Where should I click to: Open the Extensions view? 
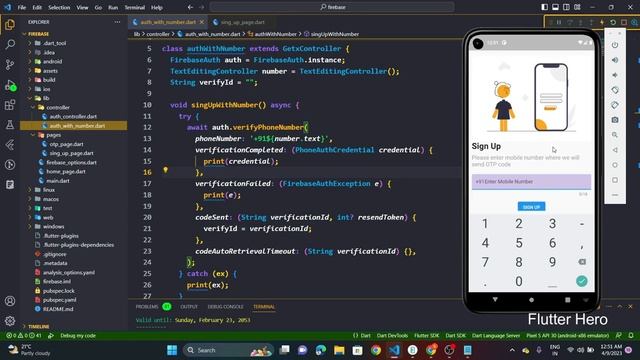pyautogui.click(x=10, y=105)
